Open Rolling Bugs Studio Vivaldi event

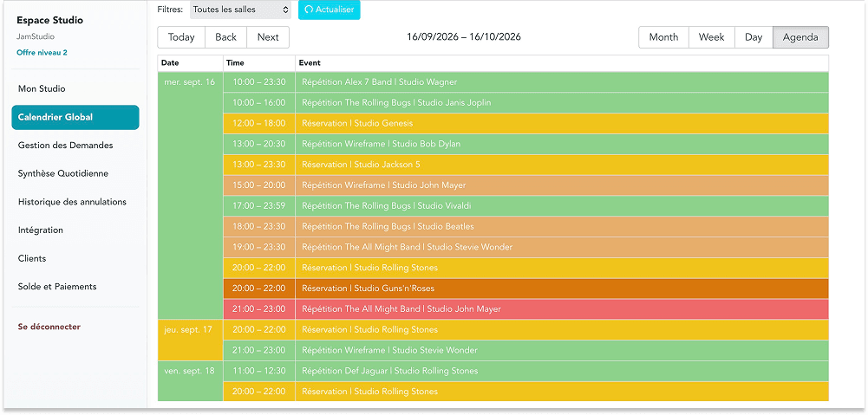pyautogui.click(x=562, y=206)
